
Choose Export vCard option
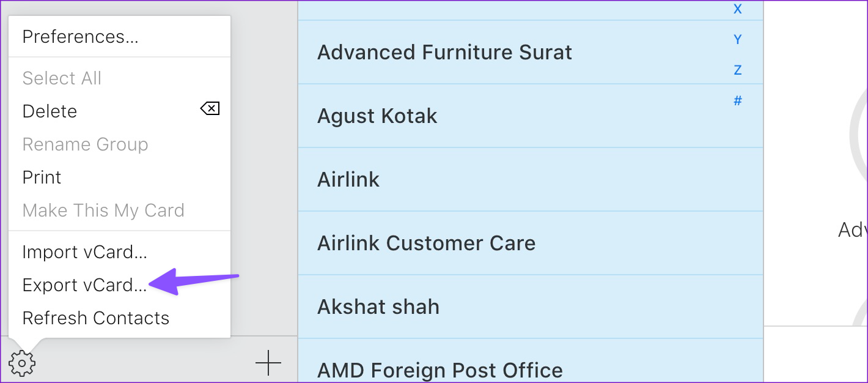tap(84, 285)
